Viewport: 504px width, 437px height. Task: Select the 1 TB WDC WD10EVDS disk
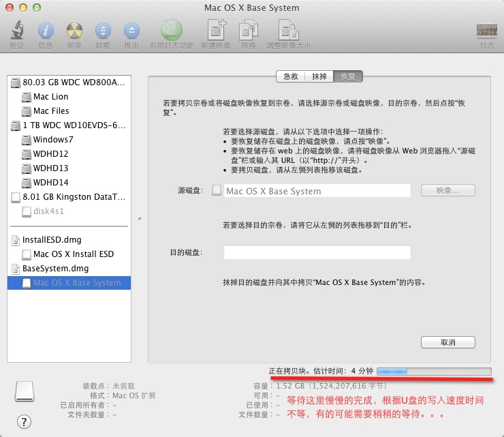coord(69,125)
